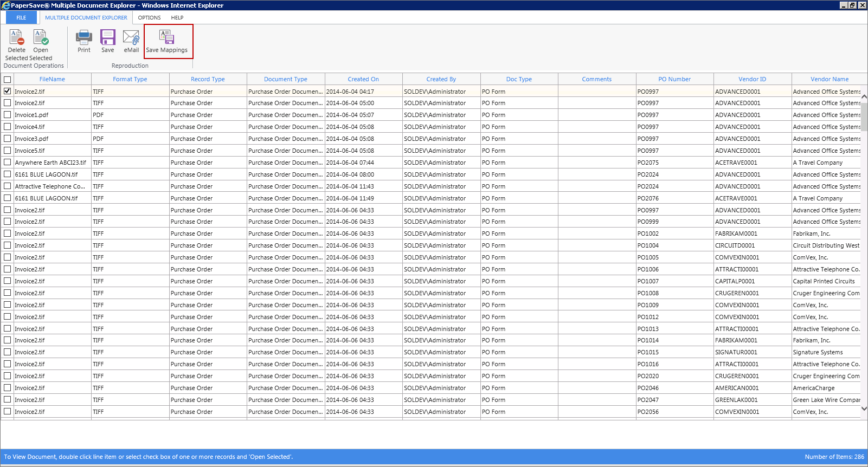Click the purple Save floppy icon
868x467 pixels.
coord(108,38)
